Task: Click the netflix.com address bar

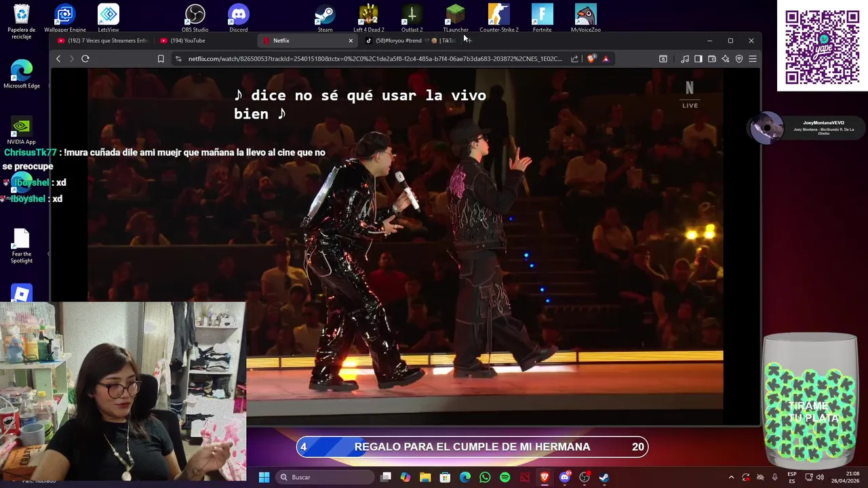Action: click(374, 59)
